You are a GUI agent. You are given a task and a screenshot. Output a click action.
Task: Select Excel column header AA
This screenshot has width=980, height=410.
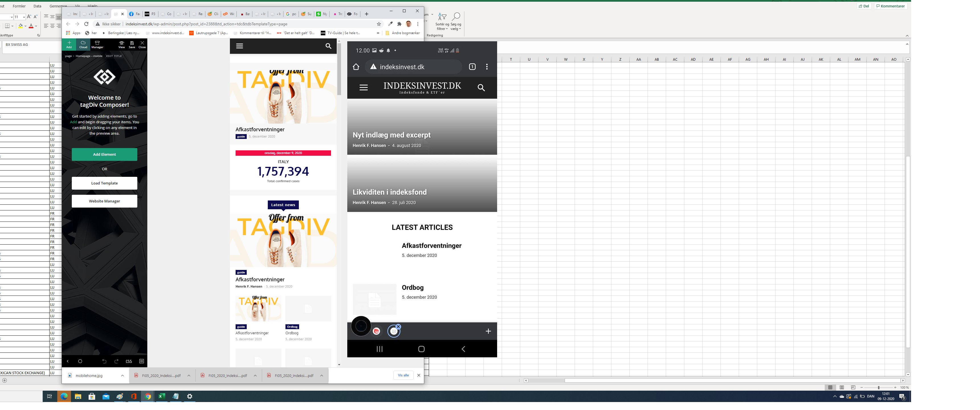pyautogui.click(x=638, y=59)
